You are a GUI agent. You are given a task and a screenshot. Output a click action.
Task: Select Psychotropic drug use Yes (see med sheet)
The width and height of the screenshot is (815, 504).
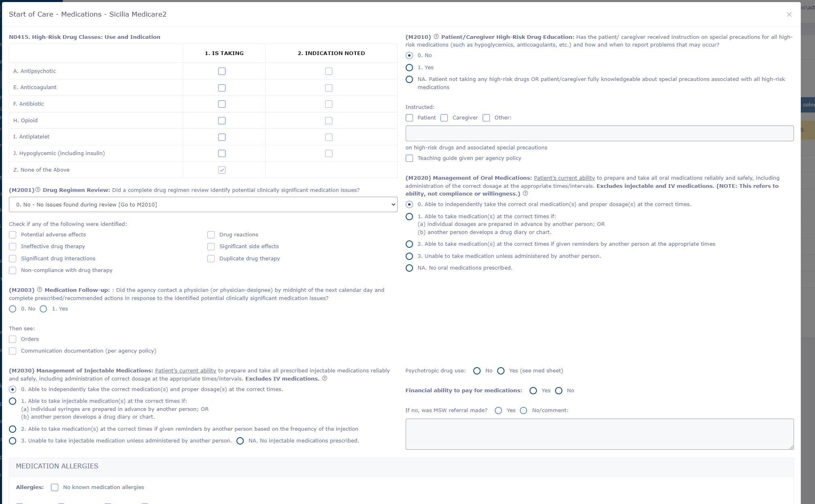click(x=501, y=371)
